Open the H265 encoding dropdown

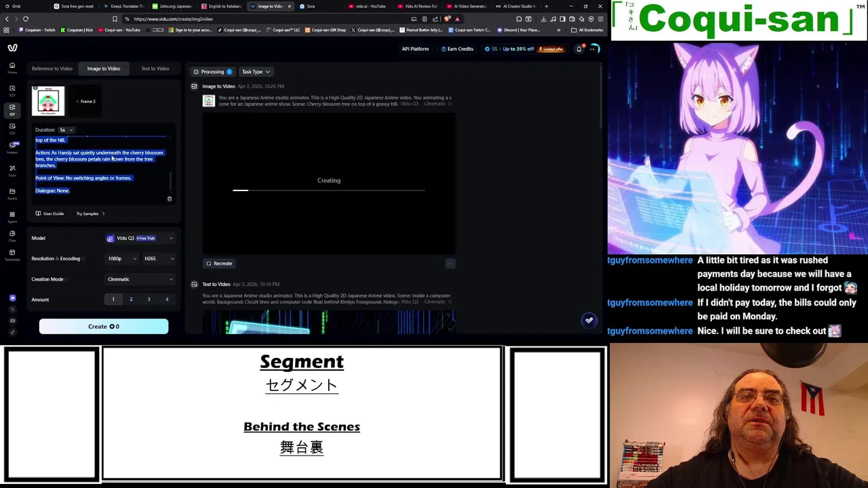click(x=159, y=259)
